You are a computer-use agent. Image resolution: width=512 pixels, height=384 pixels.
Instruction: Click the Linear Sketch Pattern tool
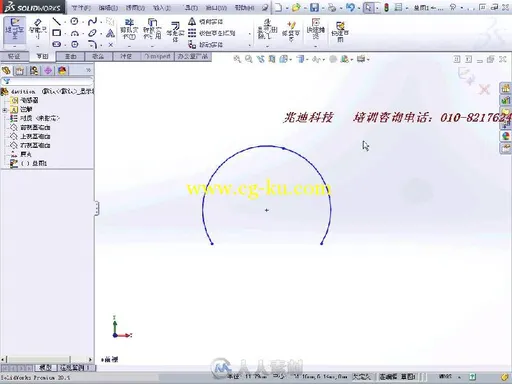click(x=211, y=33)
